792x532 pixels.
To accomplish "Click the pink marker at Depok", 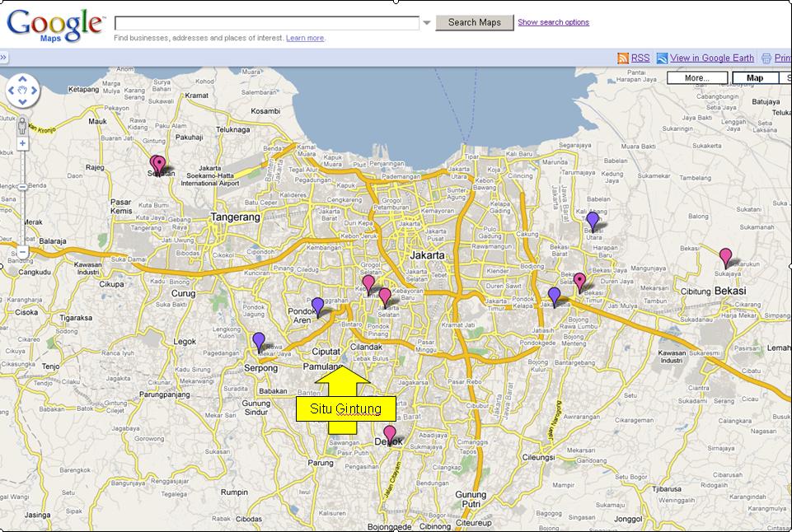I will coord(390,433).
